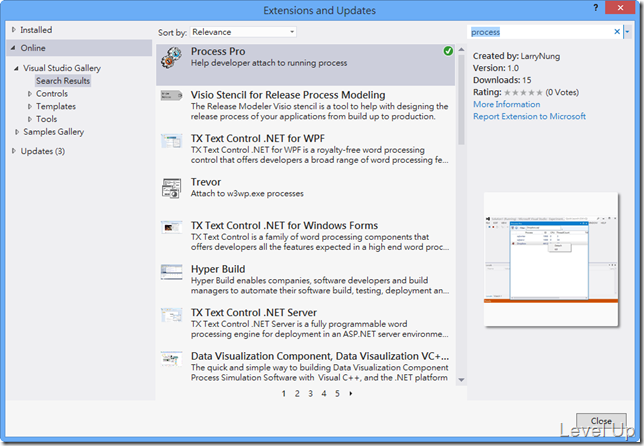This screenshot has height=446, width=644.
Task: Click the TX Text Control Windows Forms icon
Action: (171, 227)
